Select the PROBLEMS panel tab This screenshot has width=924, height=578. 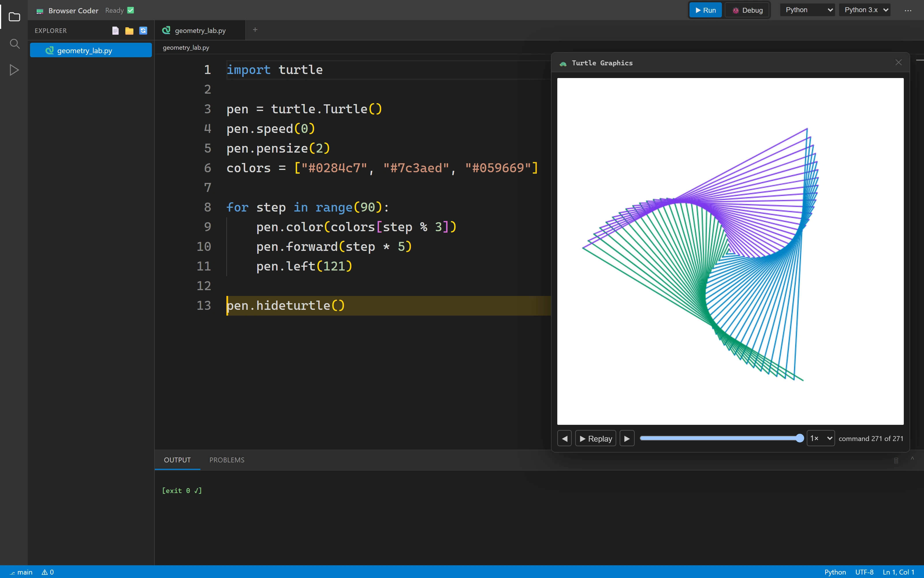pos(227,460)
